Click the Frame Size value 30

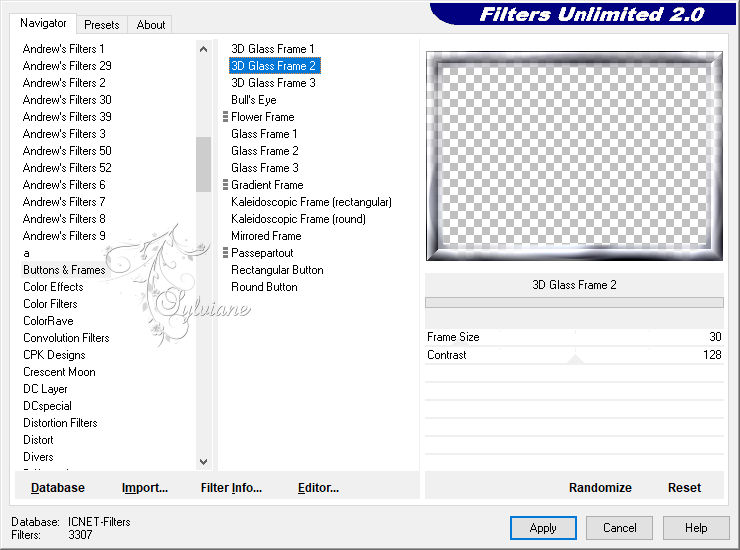(715, 337)
